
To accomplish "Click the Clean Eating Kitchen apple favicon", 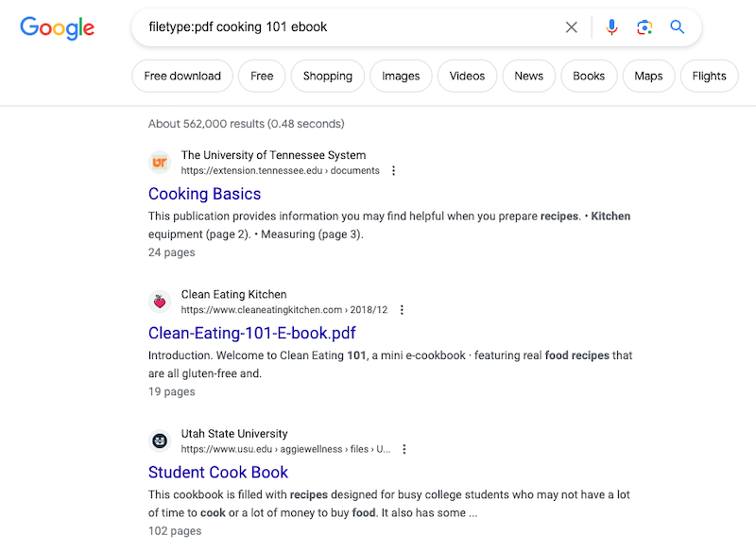I will tap(160, 302).
